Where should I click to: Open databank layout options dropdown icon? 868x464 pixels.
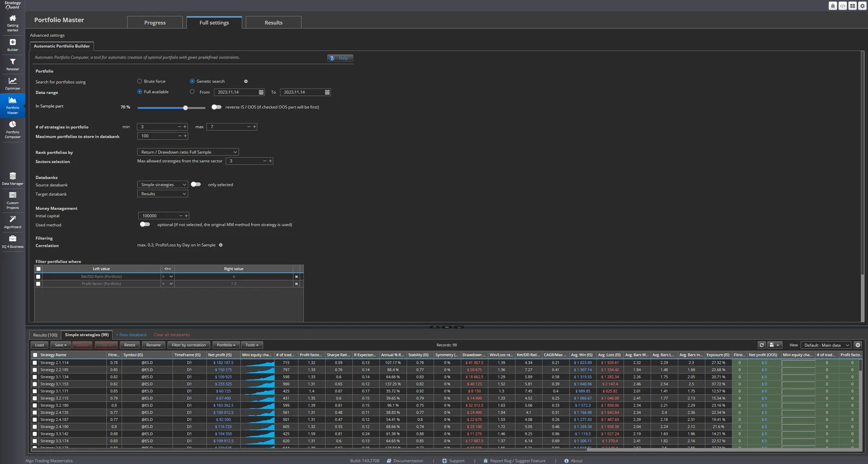pyautogui.click(x=775, y=345)
